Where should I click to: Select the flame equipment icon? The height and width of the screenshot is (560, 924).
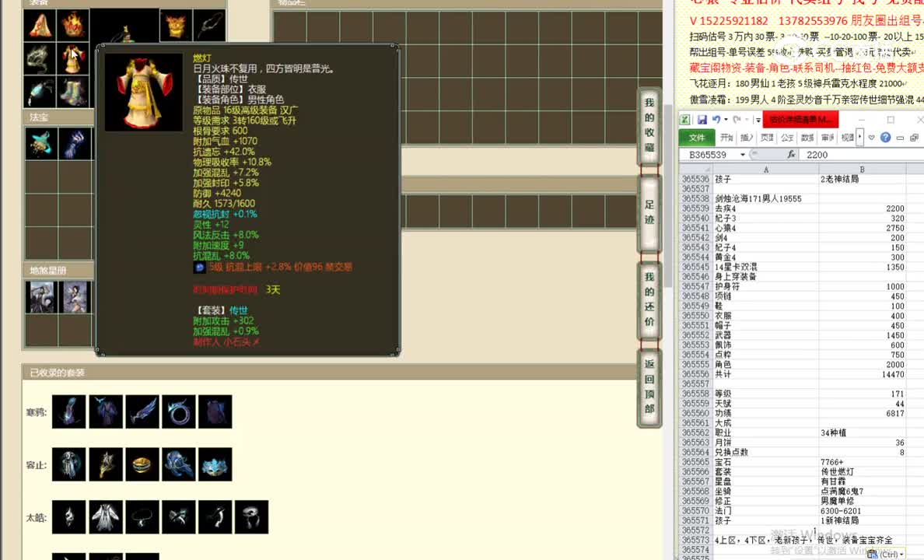(74, 25)
